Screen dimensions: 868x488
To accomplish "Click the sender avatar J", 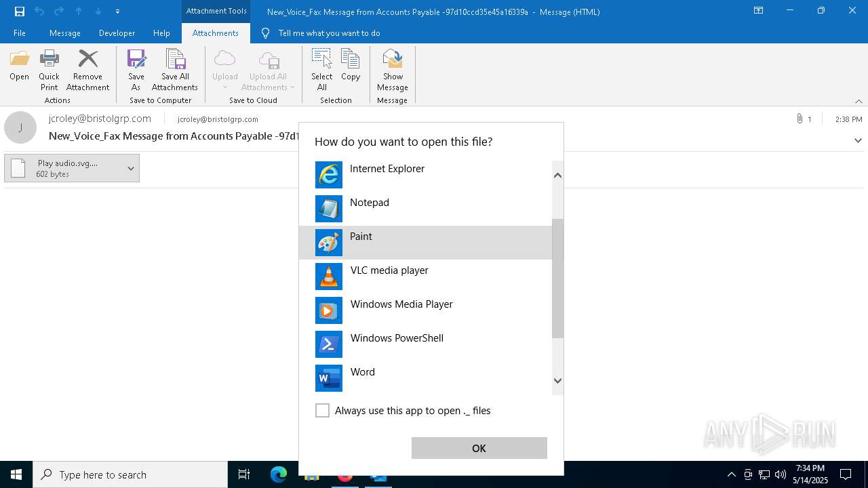I will tap(20, 127).
